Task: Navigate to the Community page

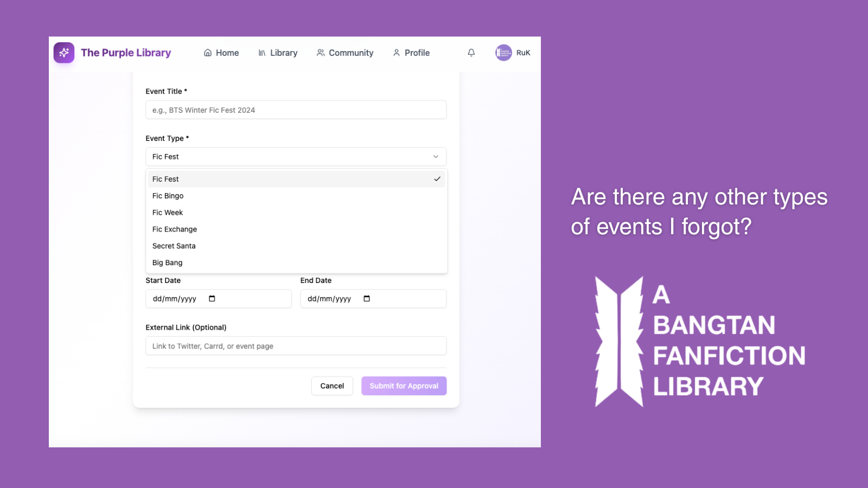Action: [x=345, y=53]
